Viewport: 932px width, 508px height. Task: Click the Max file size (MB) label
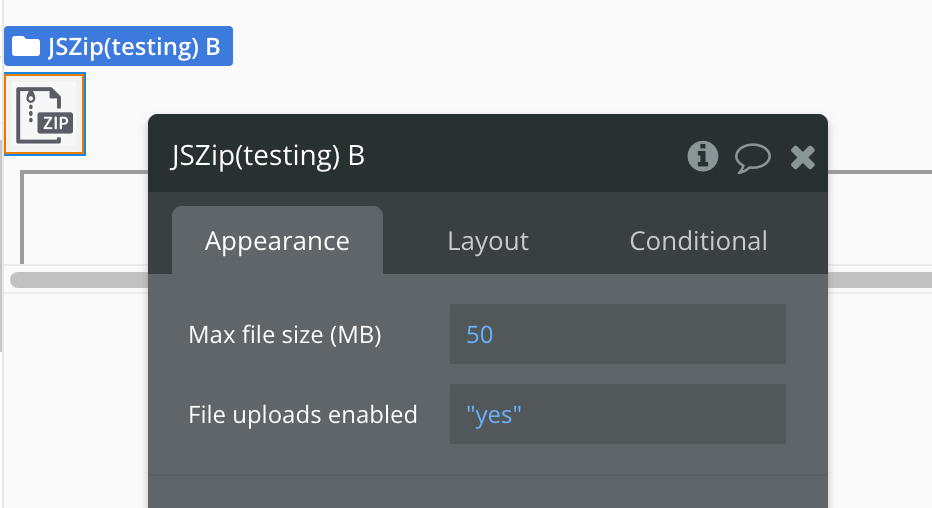[285, 335]
